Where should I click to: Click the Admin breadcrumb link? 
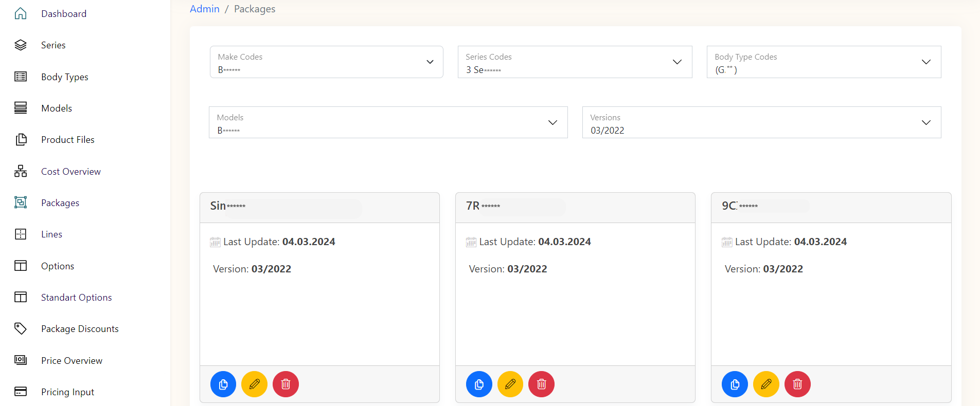[205, 9]
